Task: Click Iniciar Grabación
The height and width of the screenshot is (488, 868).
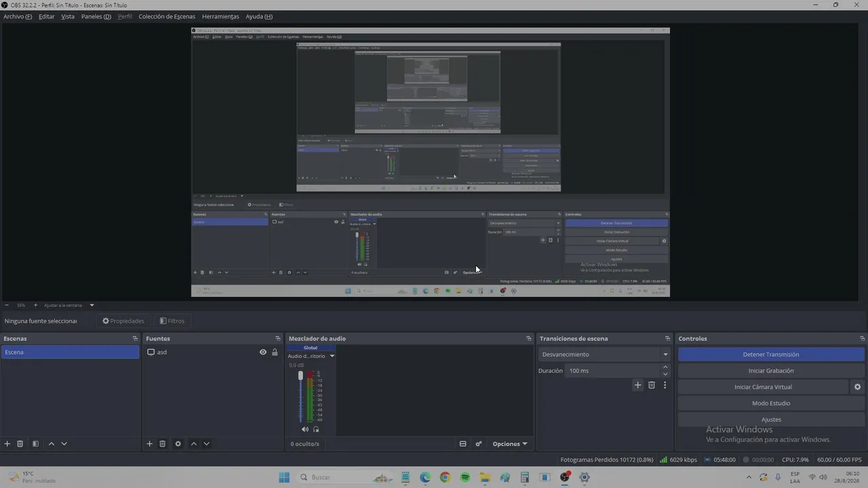Action: click(x=771, y=371)
